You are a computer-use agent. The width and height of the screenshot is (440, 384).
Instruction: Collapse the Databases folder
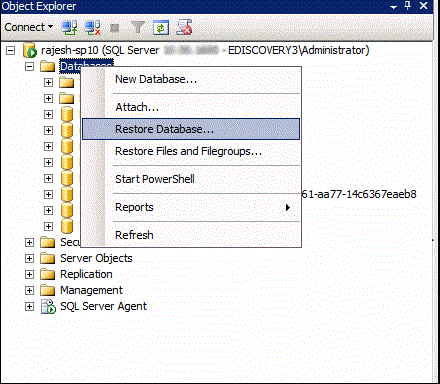tap(29, 67)
